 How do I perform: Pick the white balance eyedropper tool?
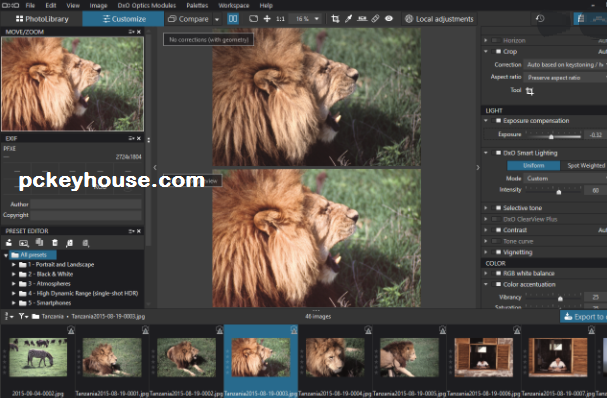(348, 19)
